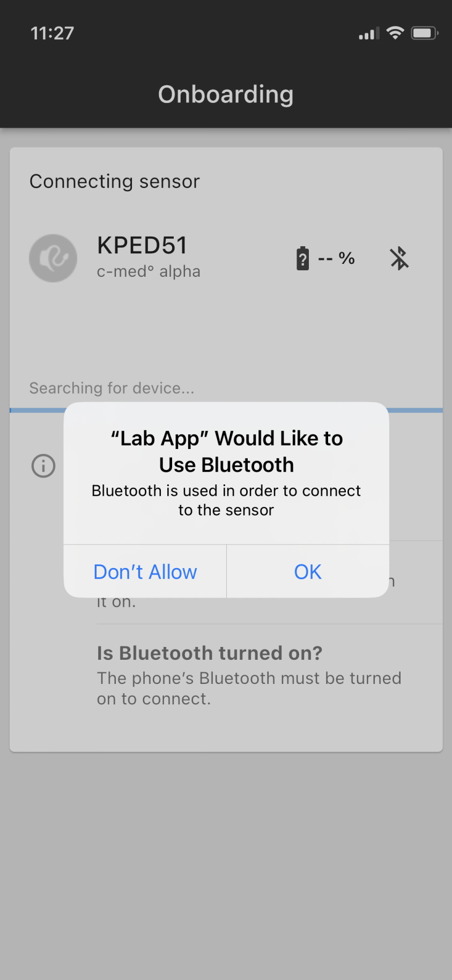
Task: Tap the c-med alpha sensor avatar
Action: coord(53,258)
